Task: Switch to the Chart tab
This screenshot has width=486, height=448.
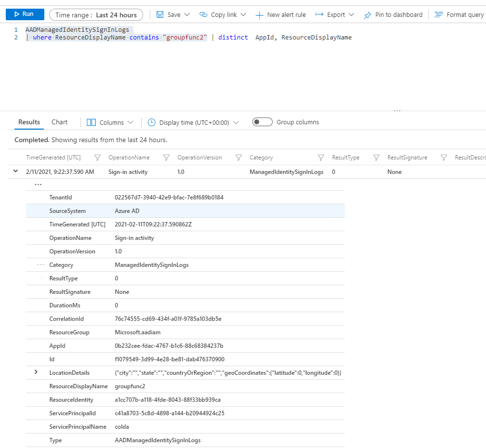Action: click(60, 122)
